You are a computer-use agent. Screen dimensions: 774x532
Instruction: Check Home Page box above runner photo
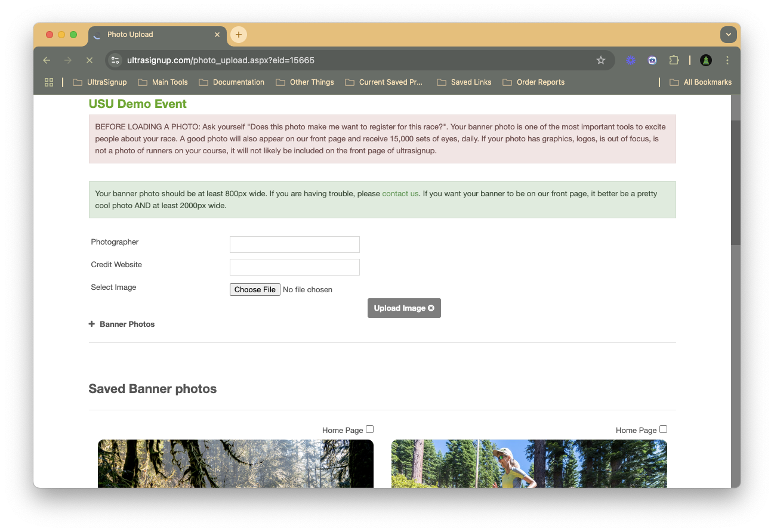pyautogui.click(x=664, y=429)
